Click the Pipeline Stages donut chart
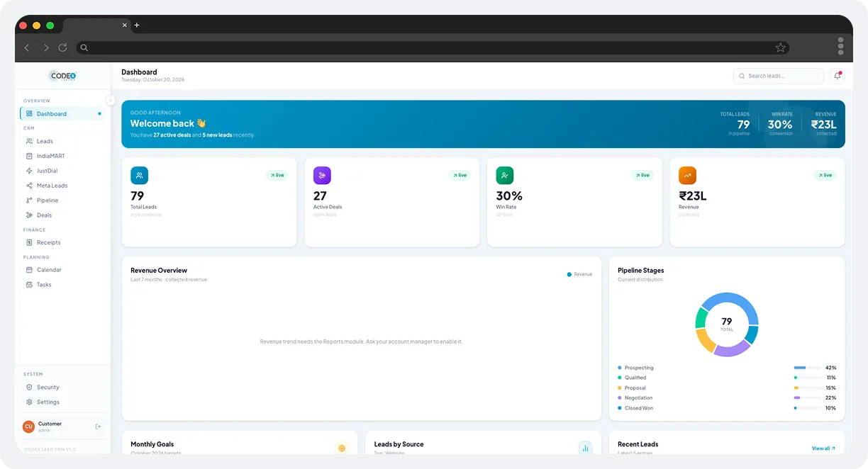868x469 pixels. coord(727,324)
